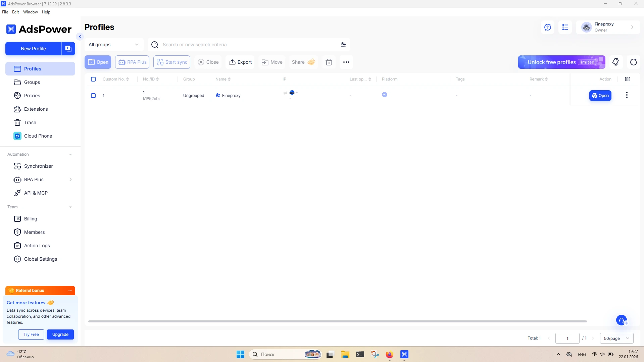Focus the Windows taskbar search box
Screen dimensions: 644x362
pyautogui.click(x=285, y=354)
